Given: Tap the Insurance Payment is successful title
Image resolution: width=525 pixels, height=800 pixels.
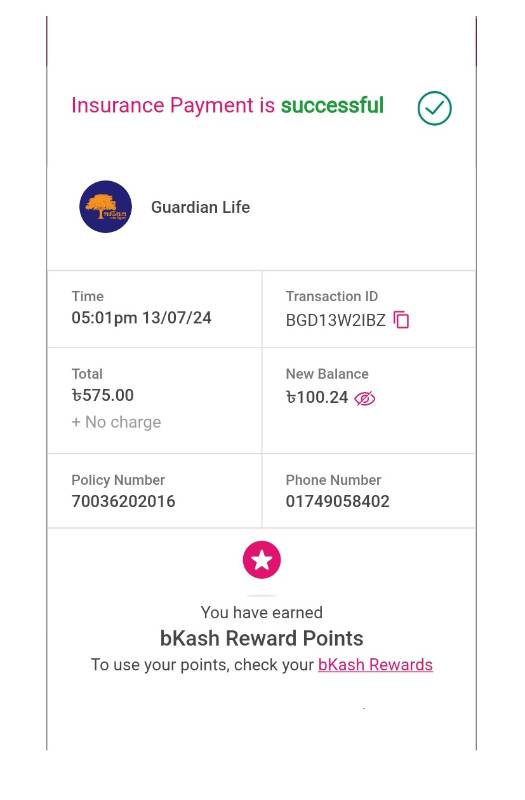Looking at the screenshot, I should [x=228, y=105].
